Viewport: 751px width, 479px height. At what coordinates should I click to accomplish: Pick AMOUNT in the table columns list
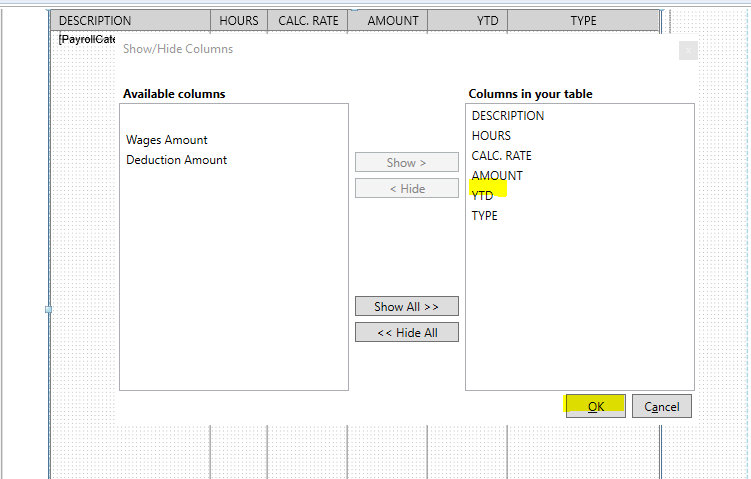click(497, 176)
